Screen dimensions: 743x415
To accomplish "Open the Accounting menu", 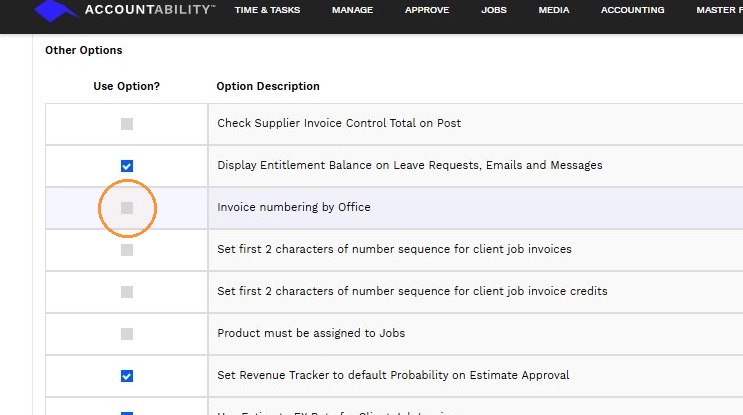I will coord(633,10).
